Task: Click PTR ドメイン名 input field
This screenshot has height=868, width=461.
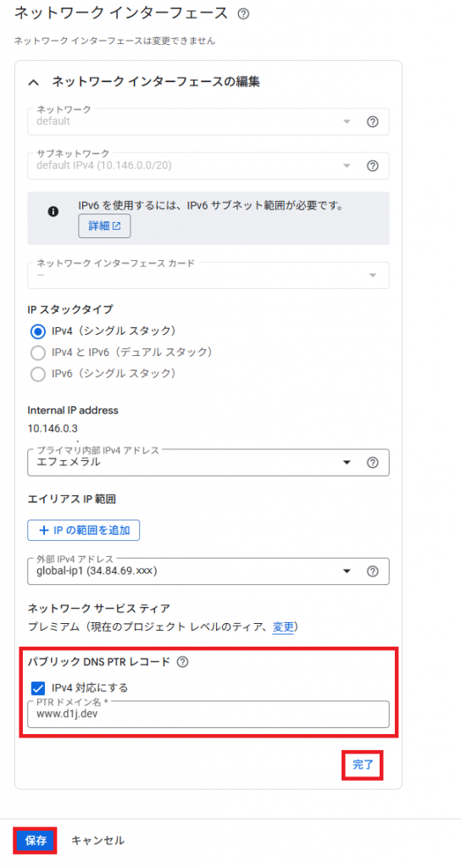Action: pyautogui.click(x=208, y=714)
